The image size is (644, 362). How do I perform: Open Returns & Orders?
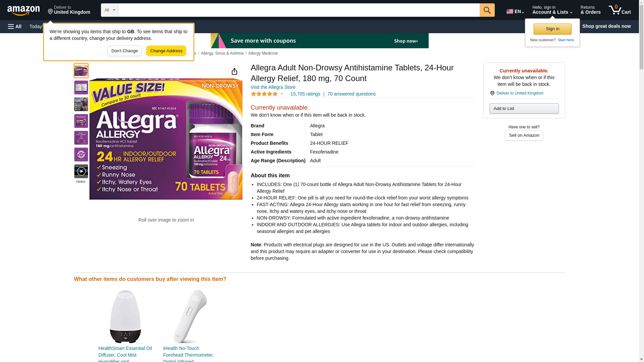point(590,10)
